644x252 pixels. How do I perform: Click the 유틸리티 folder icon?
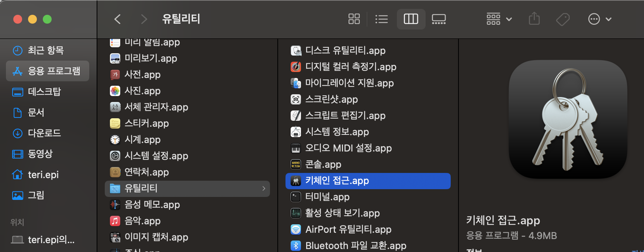115,188
